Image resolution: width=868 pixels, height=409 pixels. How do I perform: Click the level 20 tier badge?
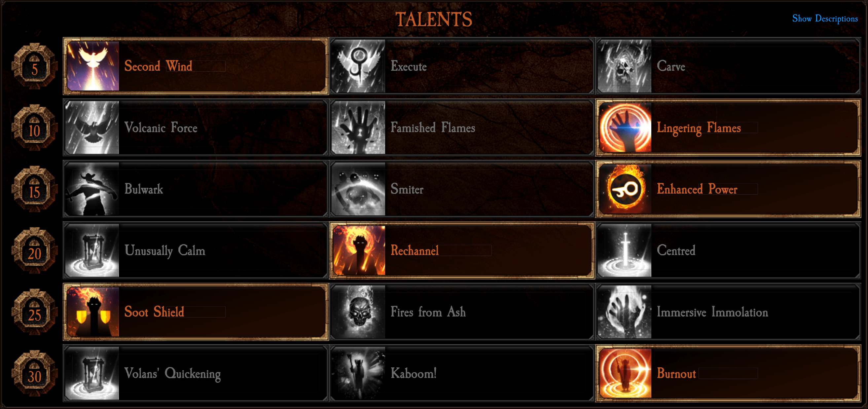pos(34,251)
